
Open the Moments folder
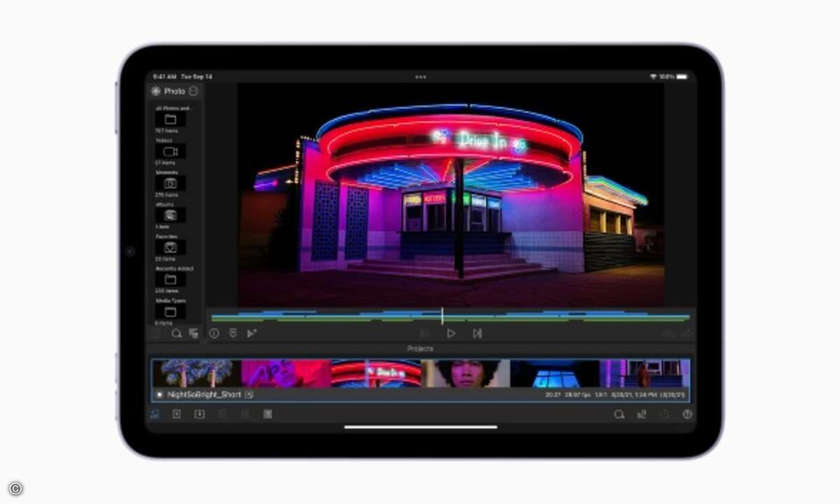click(x=170, y=183)
